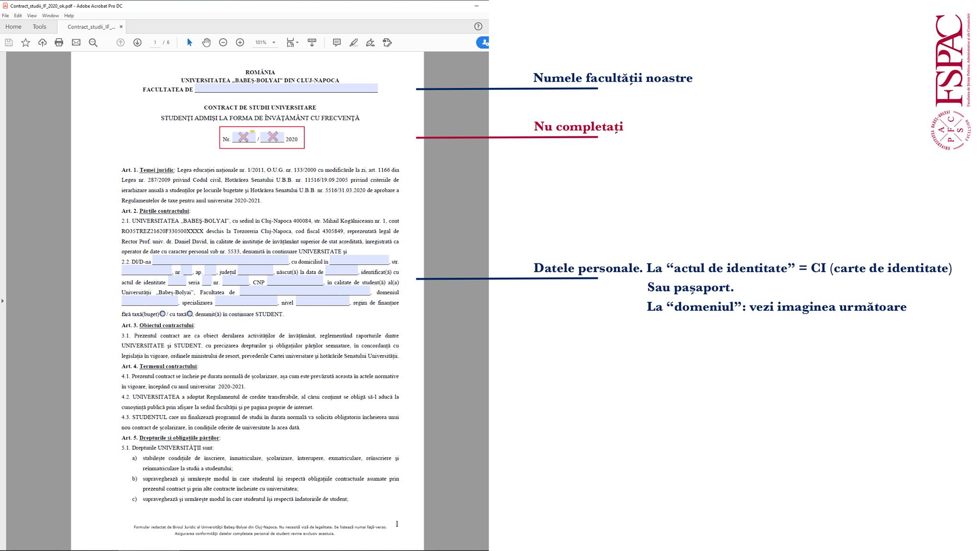The image size is (980, 551).
Task: Click the Dl/D-na name field
Action: [221, 261]
